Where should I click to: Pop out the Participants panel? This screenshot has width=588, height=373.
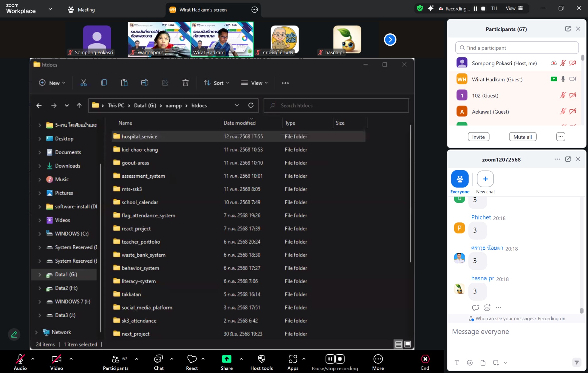click(x=568, y=29)
